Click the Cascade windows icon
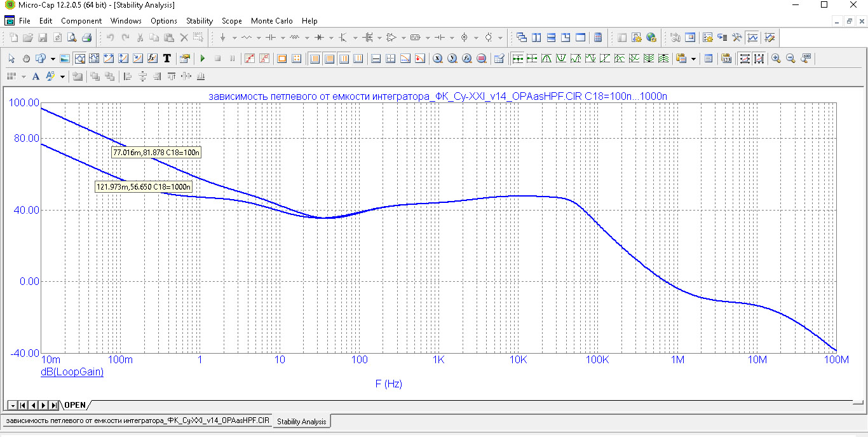This screenshot has width=868, height=437. 522,38
